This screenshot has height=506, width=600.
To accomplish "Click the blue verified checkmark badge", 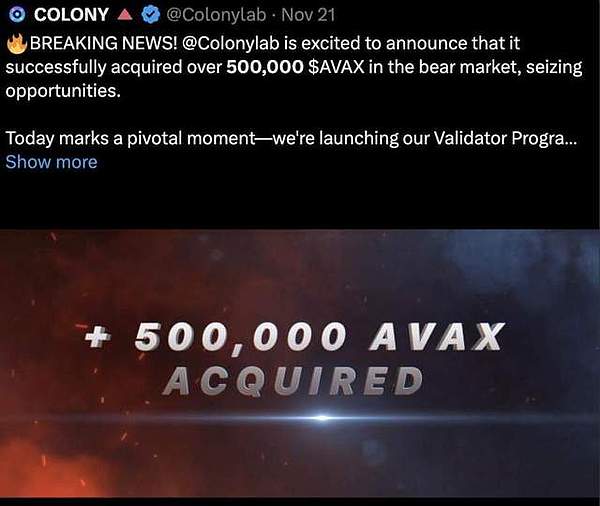I will (151, 15).
